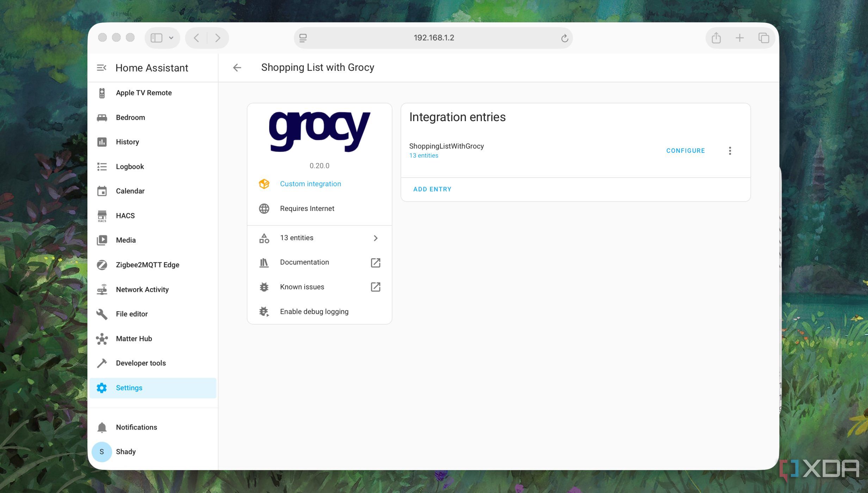
Task: Select Bedroom in sidebar
Action: tap(153, 118)
